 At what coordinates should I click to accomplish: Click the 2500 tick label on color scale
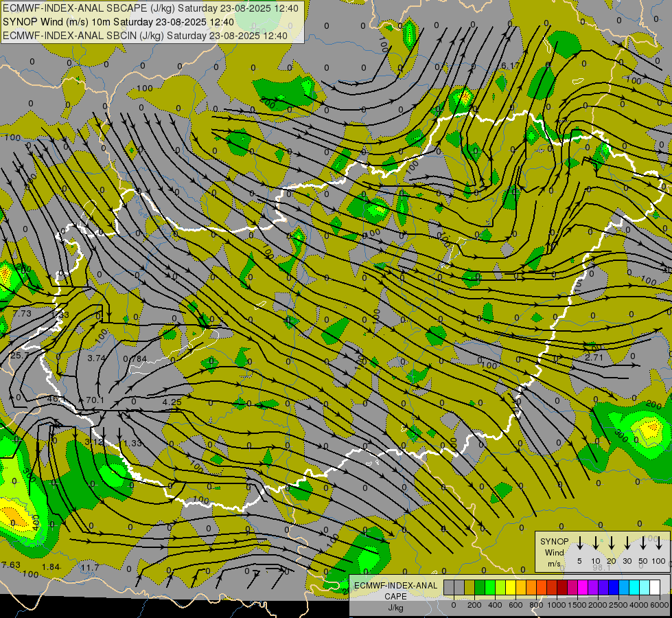(x=618, y=605)
